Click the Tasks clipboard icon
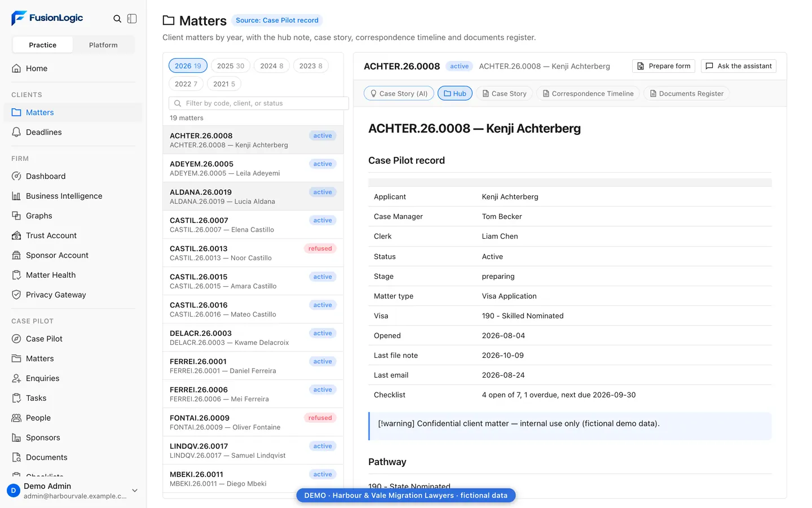812x508 pixels. [16, 398]
